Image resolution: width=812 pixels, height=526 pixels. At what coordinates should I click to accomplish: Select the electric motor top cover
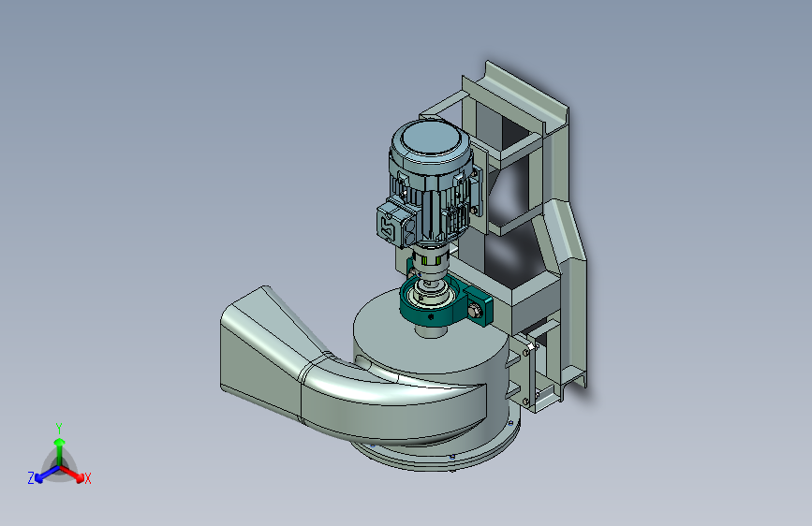432,139
